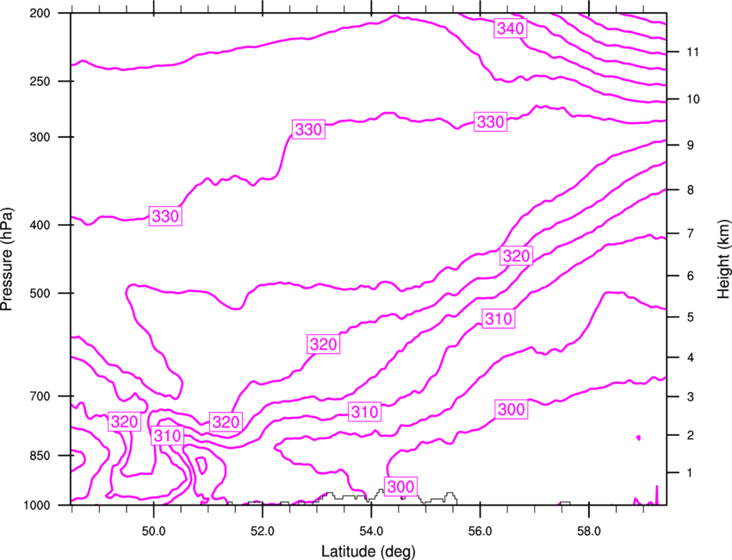Viewport: 732px width, 560px height.
Task: Select the 8 km height tick label
Action: tap(691, 190)
